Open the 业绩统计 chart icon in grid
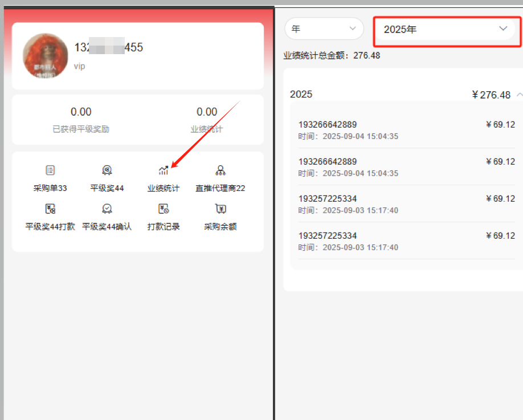Screen dimensions: 523x420 click(164, 170)
